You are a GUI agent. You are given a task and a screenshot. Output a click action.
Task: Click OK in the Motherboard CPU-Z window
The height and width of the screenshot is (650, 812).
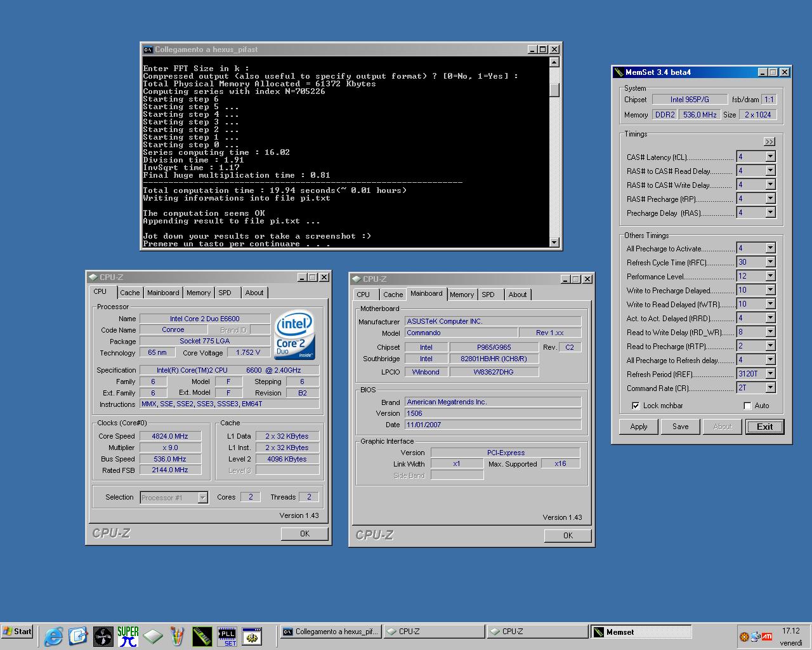tap(568, 536)
